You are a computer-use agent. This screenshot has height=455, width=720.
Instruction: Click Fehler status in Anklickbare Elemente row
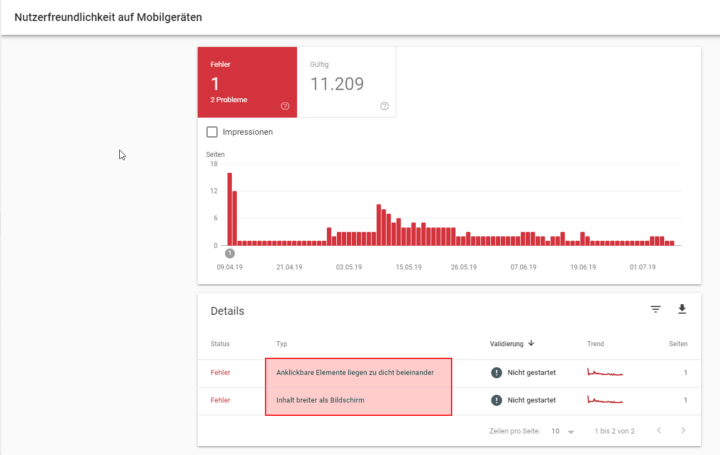[220, 372]
